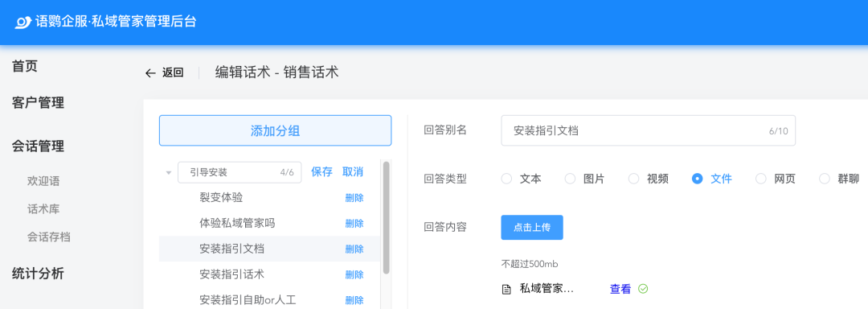The height and width of the screenshot is (309, 868).
Task: Click the group list vertical scrollbar
Action: coord(387,217)
